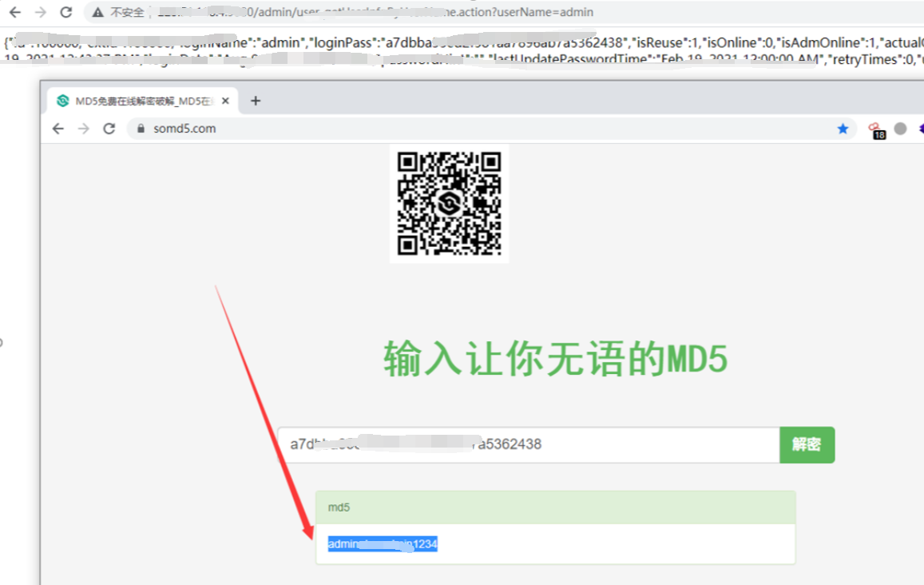Click the blue bookmark star icon

tap(843, 129)
